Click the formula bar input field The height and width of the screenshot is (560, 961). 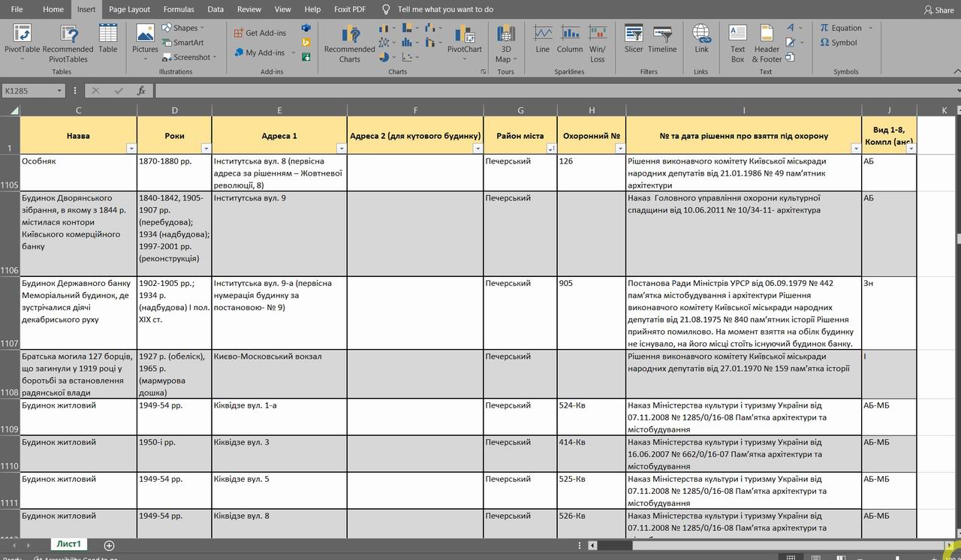(x=526, y=91)
